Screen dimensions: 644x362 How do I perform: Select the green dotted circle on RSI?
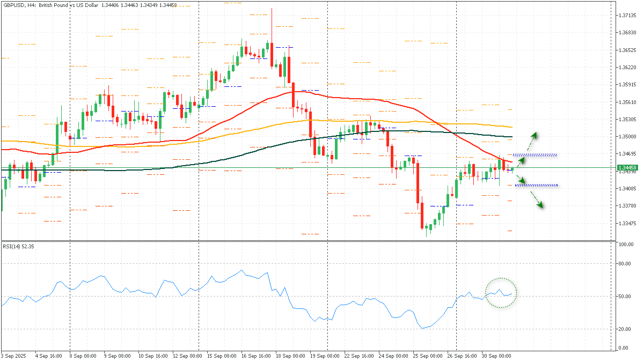pyautogui.click(x=501, y=293)
